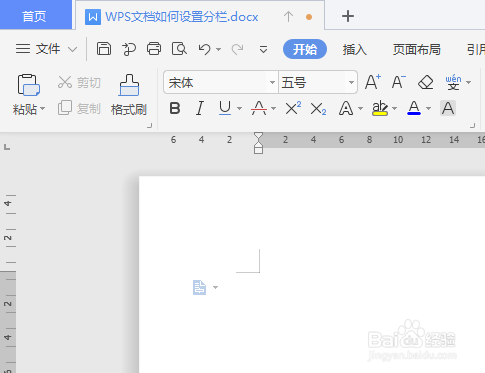
Task: Increase font size with A+ icon
Action: pos(373,82)
